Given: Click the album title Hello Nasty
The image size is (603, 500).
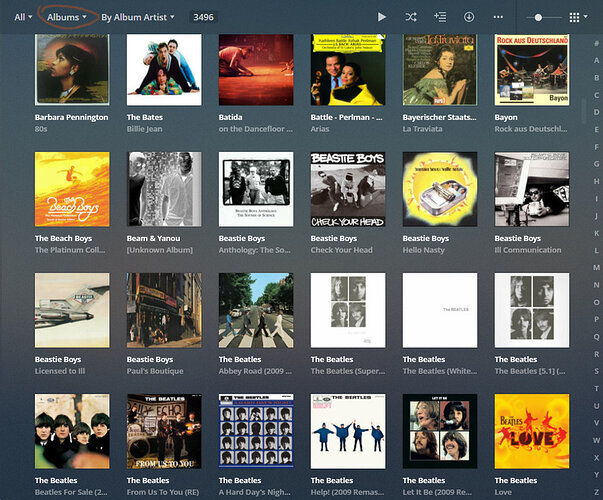Looking at the screenshot, I should [423, 250].
